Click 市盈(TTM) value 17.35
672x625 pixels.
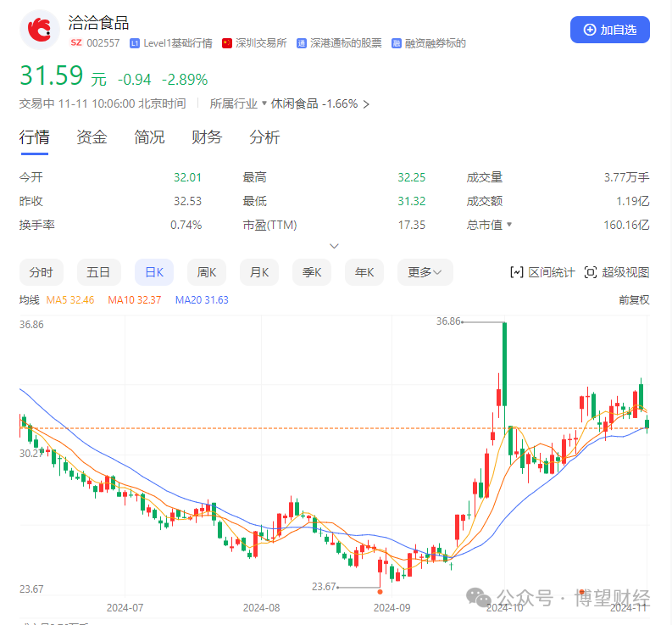412,225
